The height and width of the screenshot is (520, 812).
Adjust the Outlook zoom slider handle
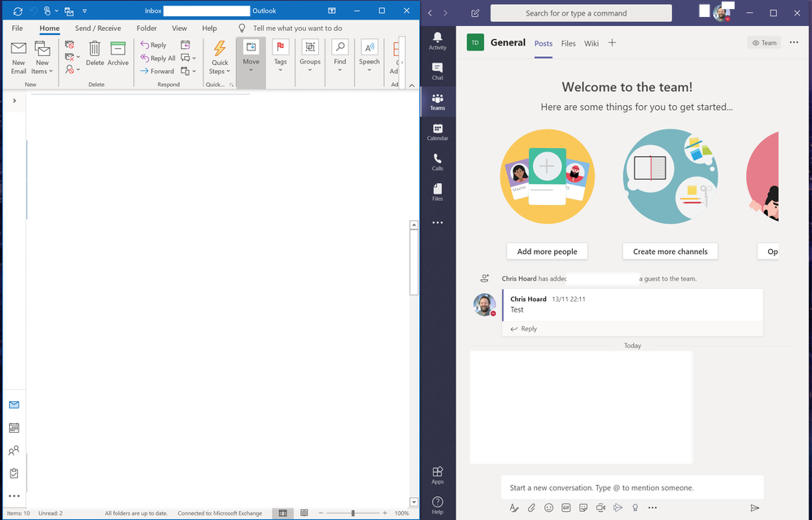352,513
